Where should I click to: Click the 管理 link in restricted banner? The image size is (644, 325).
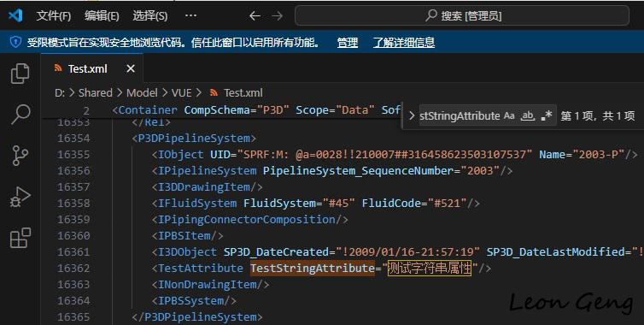[348, 43]
